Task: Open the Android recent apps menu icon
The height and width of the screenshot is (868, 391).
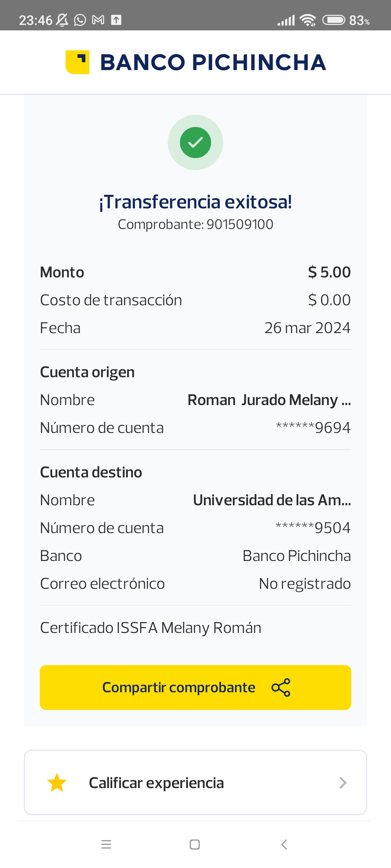Action: [106, 844]
